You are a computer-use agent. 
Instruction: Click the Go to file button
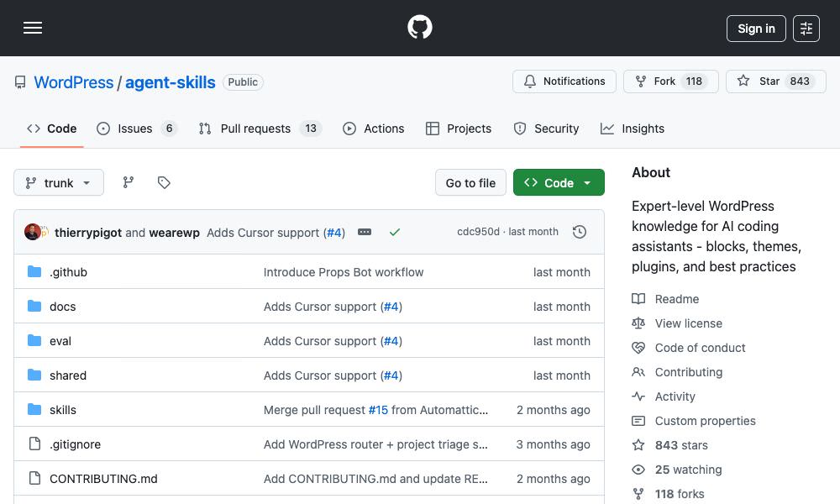470,182
